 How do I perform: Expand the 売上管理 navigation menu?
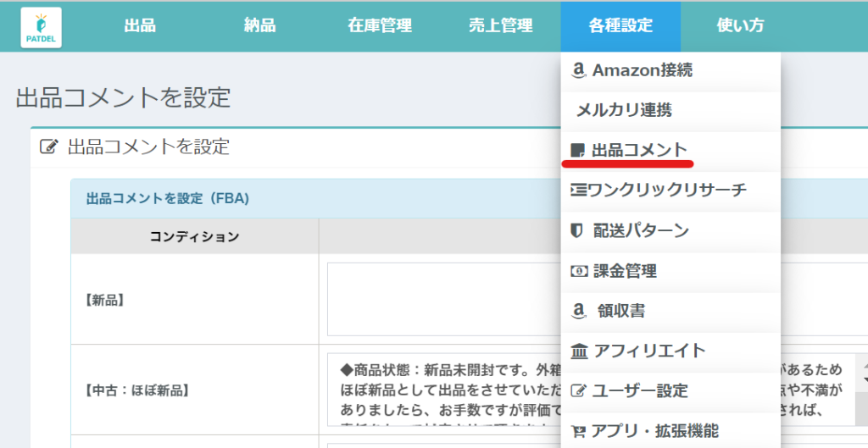500,25
